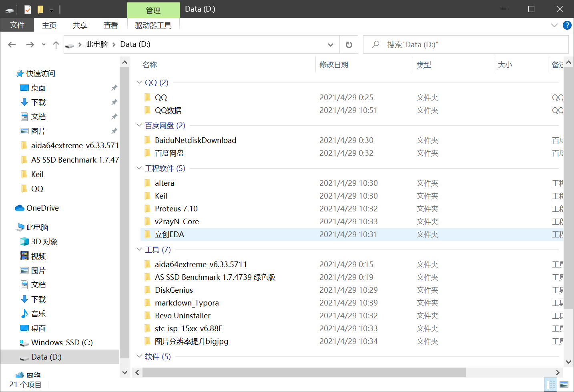Sort by the 名称 column header
The height and width of the screenshot is (392, 574).
point(150,64)
